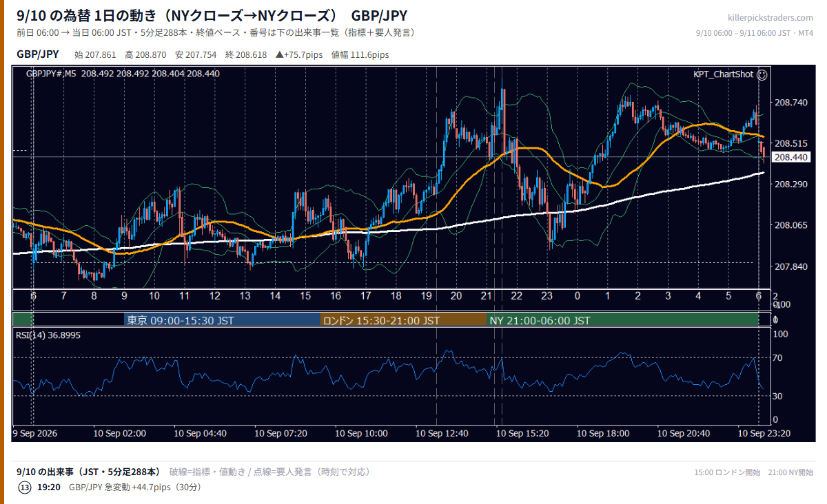Open the killerpickstraders.com link
827x504 pixels.
coord(770,18)
